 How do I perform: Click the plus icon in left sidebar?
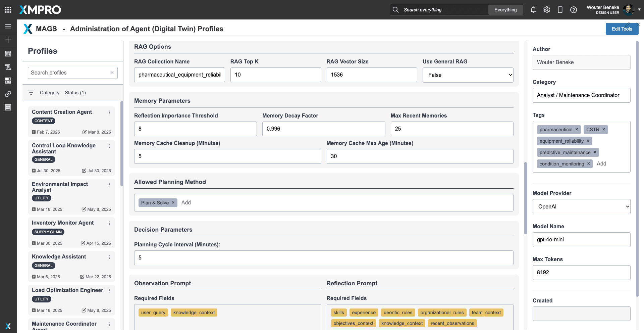[x=8, y=40]
